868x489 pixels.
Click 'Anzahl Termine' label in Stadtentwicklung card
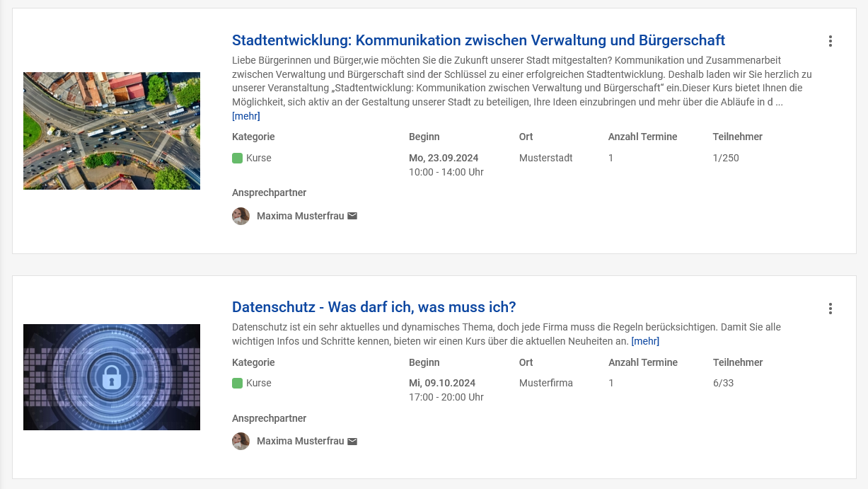pos(643,137)
